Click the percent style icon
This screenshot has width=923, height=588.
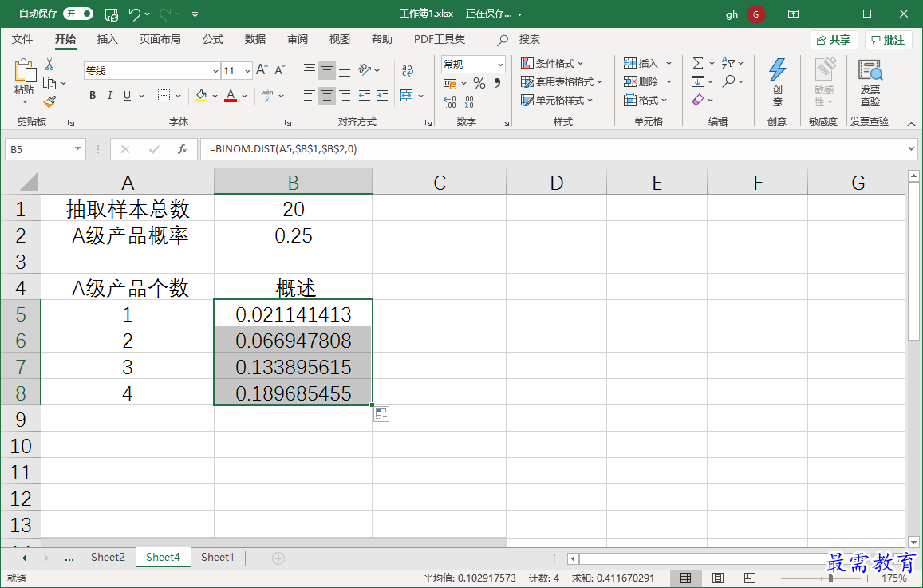coord(479,83)
